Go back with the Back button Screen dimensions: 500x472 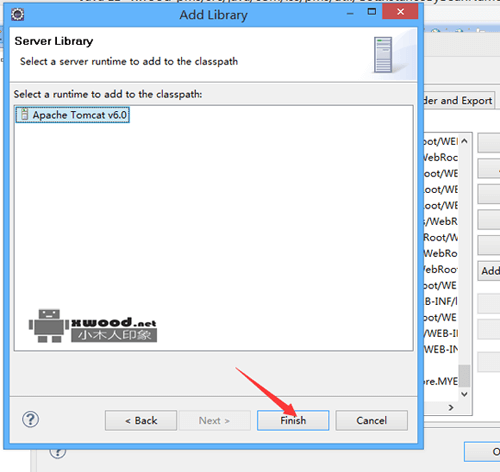tap(141, 420)
